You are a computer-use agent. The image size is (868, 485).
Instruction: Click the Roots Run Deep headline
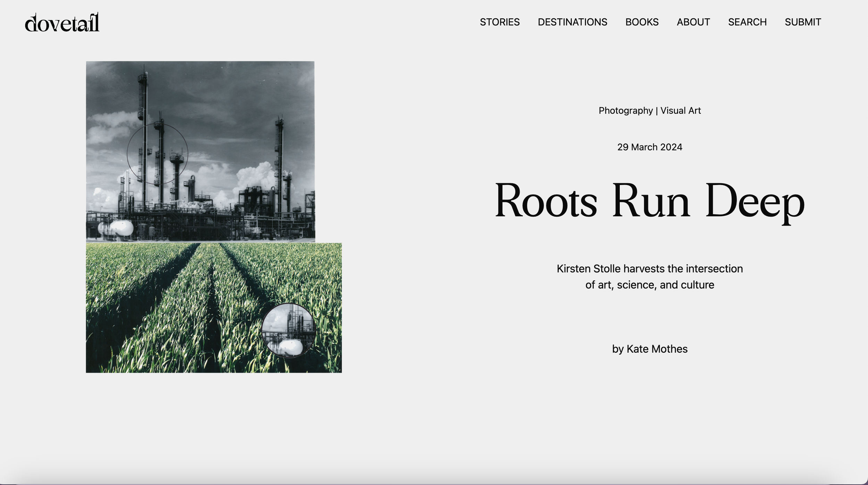tap(649, 201)
